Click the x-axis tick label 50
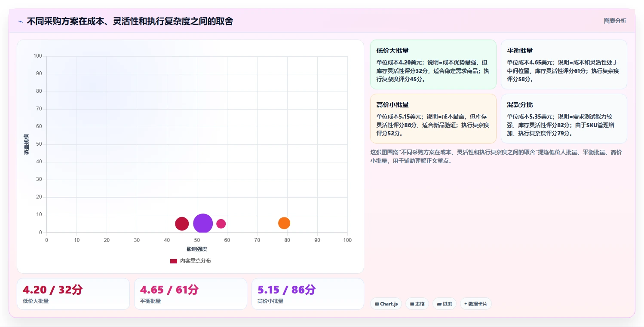This screenshot has width=644, height=327. click(197, 240)
